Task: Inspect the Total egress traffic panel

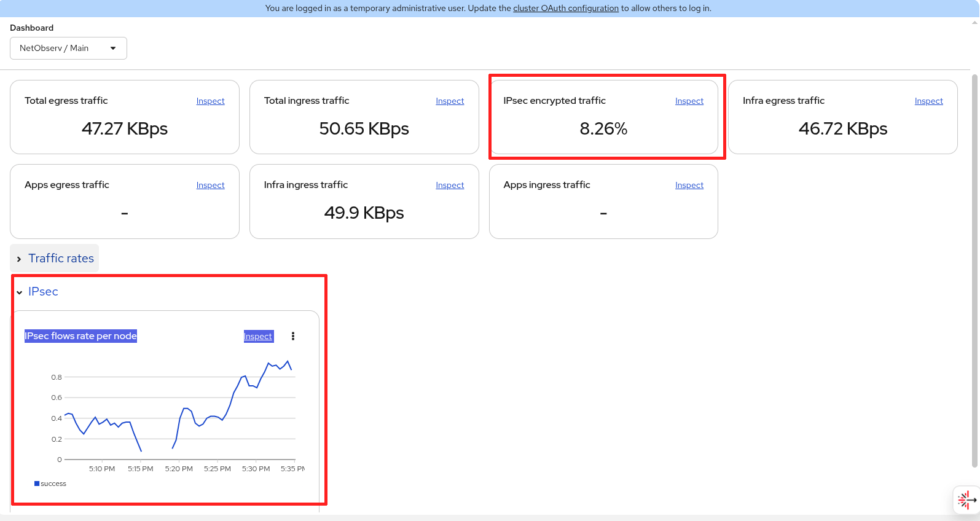Action: (210, 101)
